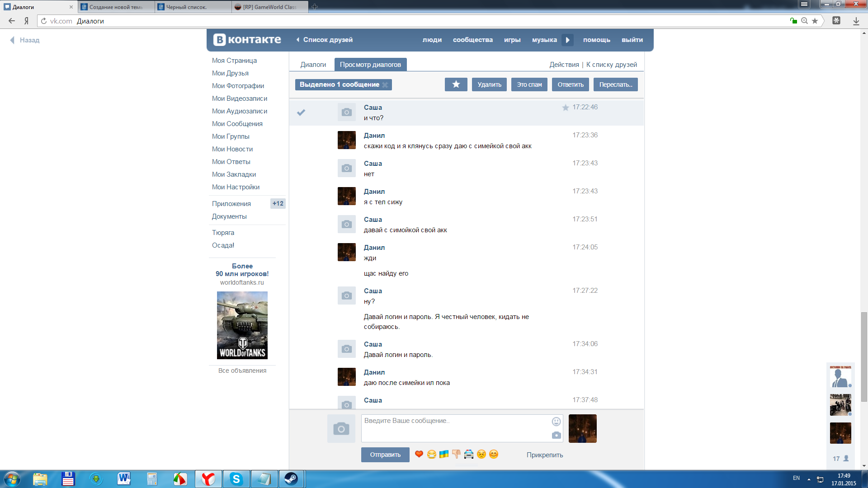Screen dimensions: 868x488
Task: Open Yandex home 'Я' button
Action: 27,21
